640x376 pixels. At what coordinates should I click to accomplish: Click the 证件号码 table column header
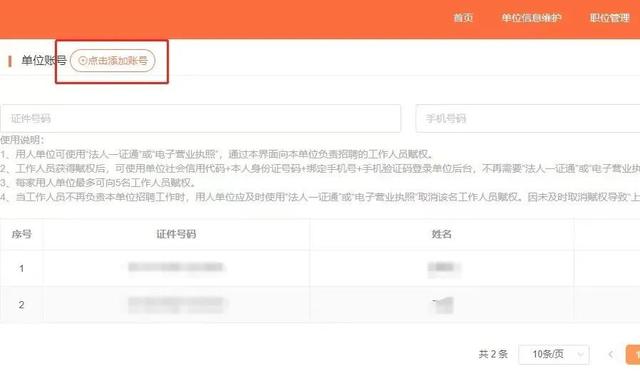[176, 234]
